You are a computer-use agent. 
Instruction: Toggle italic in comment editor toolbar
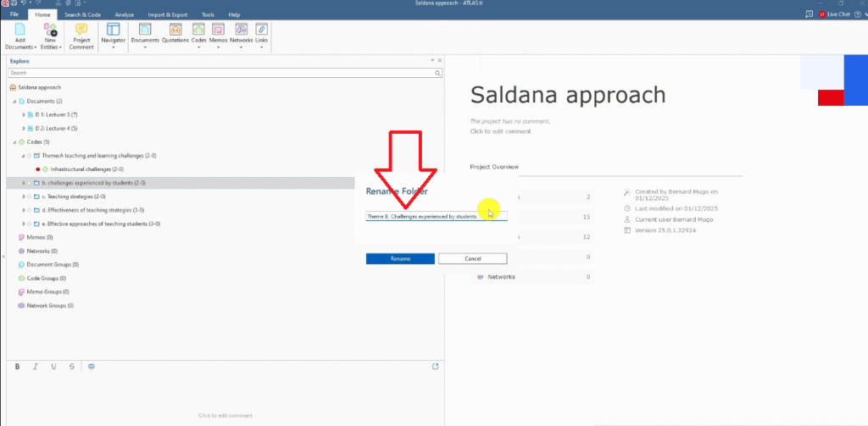(x=36, y=366)
